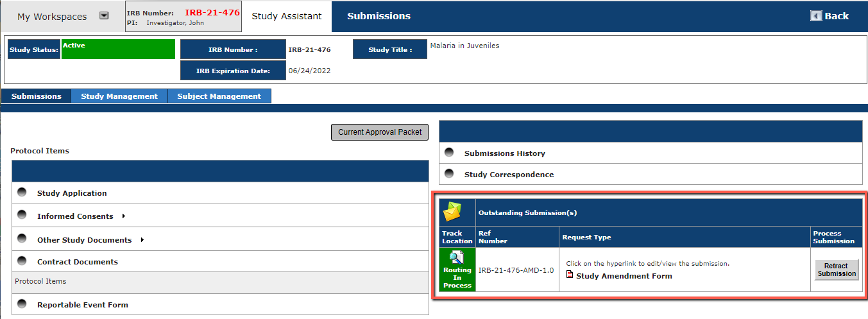Open the Study Application item
The image size is (868, 319).
click(72, 193)
